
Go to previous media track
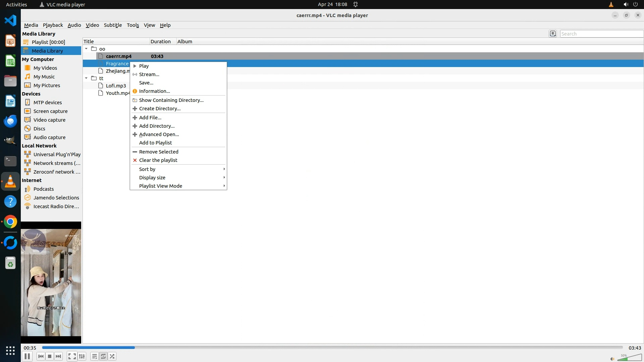41,356
